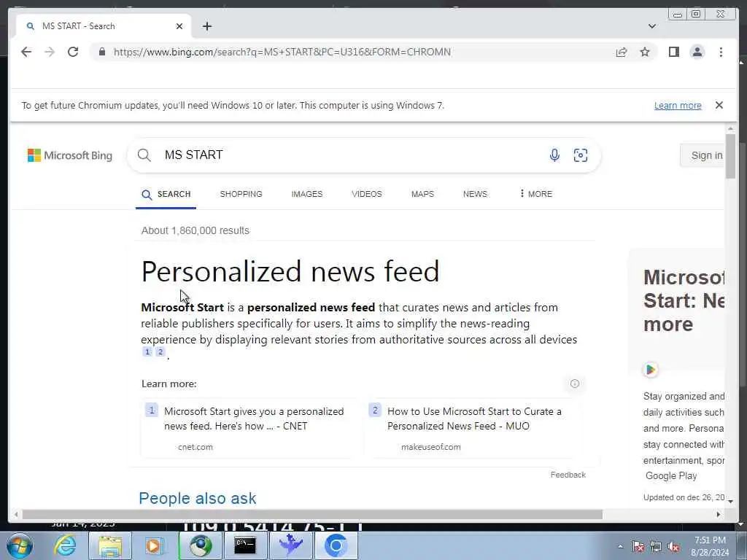Reload the Bing search page
747x560 pixels.
[73, 52]
